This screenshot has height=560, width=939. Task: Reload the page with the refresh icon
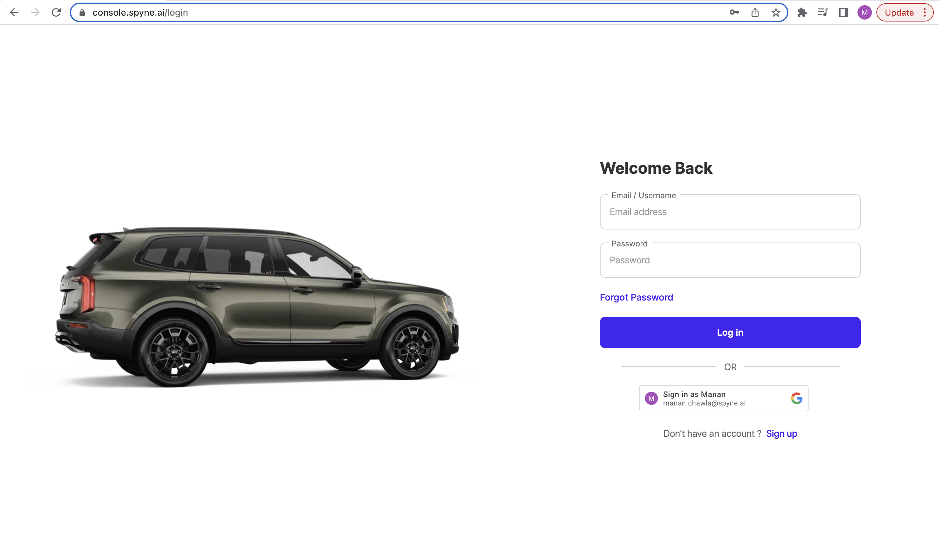click(56, 12)
